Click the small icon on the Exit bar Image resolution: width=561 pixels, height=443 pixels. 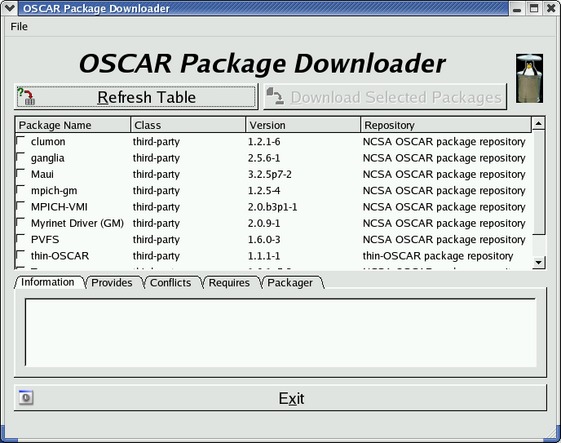26,398
